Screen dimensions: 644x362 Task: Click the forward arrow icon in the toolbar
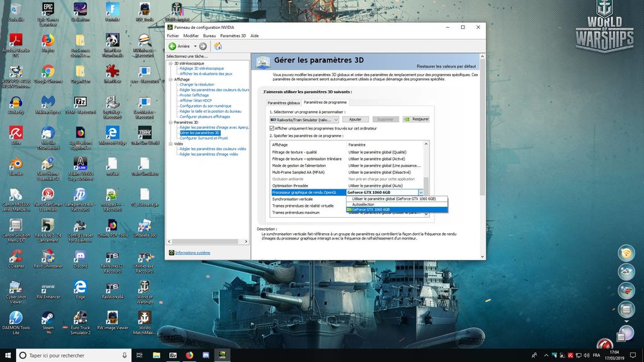pyautogui.click(x=203, y=46)
